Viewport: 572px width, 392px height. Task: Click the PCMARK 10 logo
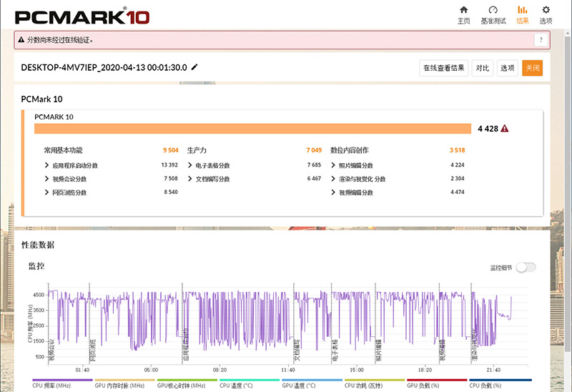(x=82, y=16)
